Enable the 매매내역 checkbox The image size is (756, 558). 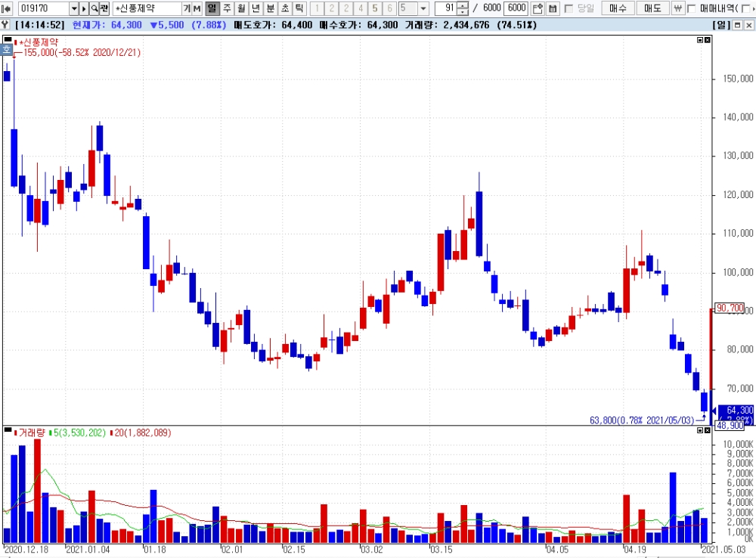click(x=691, y=8)
